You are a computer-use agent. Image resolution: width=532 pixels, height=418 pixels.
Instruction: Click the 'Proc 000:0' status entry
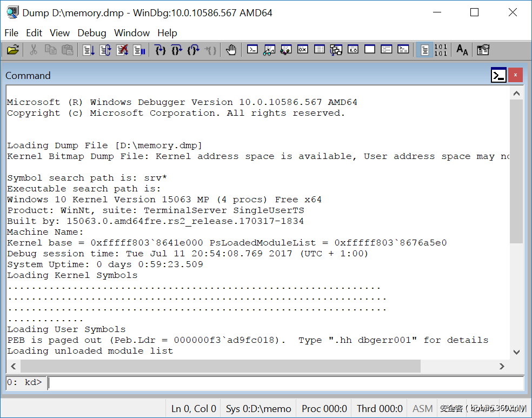(324, 408)
